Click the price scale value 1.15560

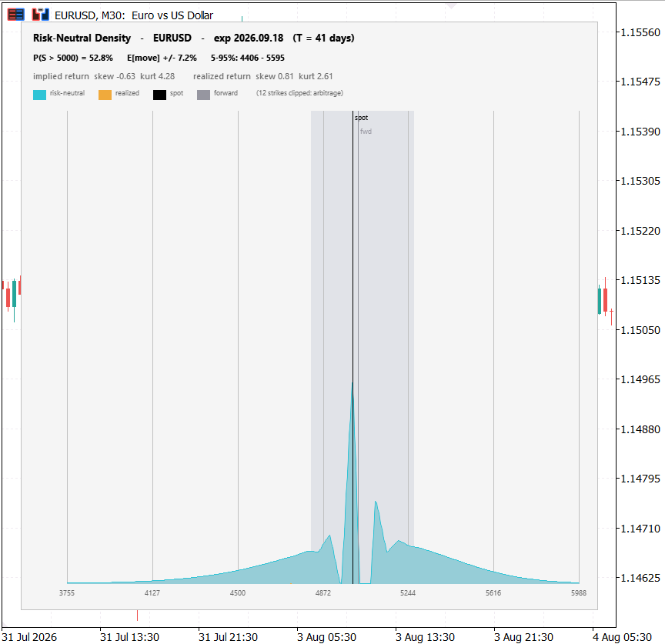pos(640,32)
